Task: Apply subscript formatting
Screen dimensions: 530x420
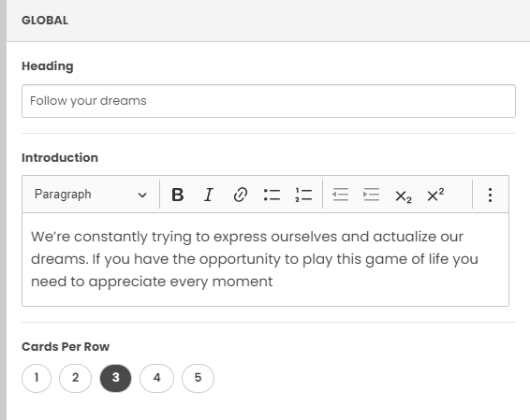Action: tap(404, 196)
